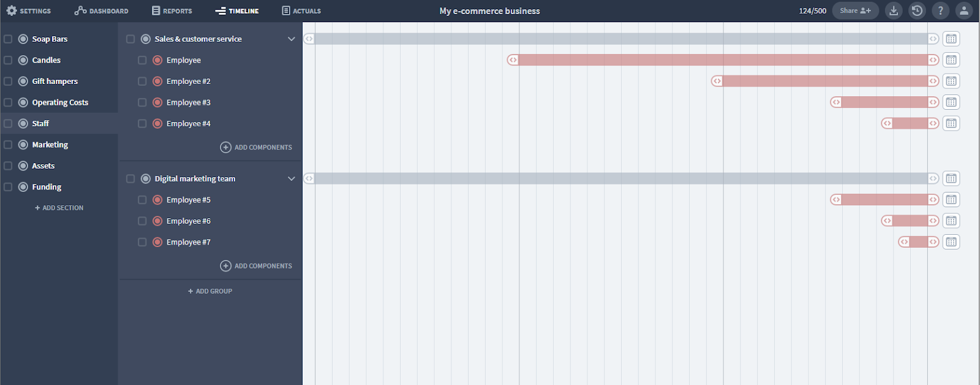Open the calendar icon for Employee #3 row
The width and height of the screenshot is (980, 385).
(x=951, y=102)
